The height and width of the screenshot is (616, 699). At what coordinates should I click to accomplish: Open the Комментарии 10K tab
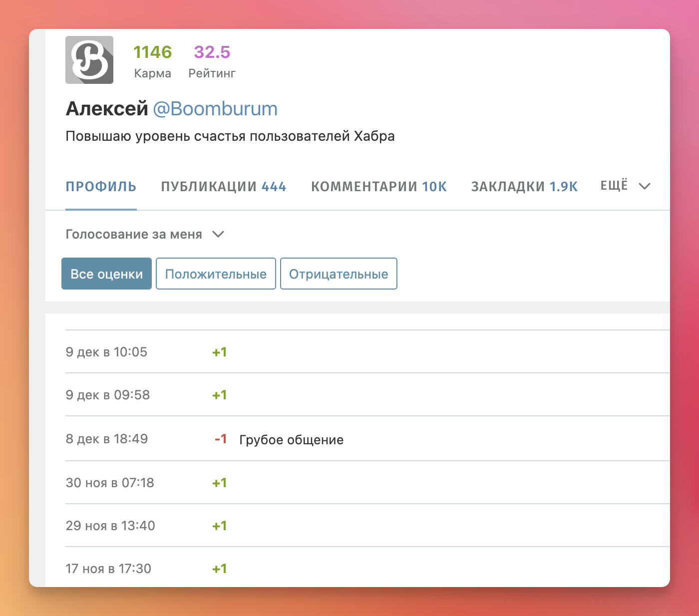tap(379, 187)
